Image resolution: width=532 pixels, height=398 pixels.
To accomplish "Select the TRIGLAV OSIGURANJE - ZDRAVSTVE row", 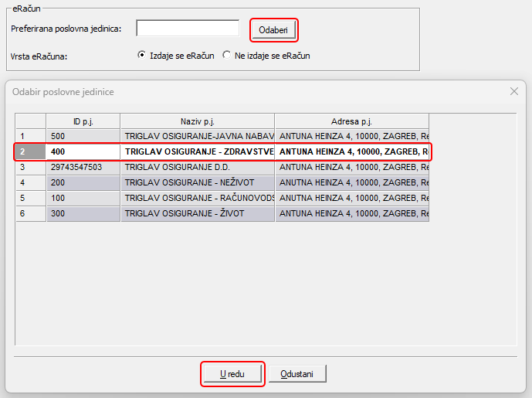I will click(197, 151).
